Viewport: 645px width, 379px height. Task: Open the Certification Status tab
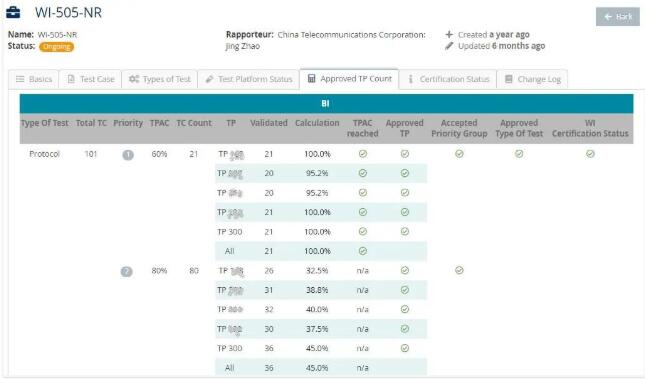click(448, 79)
